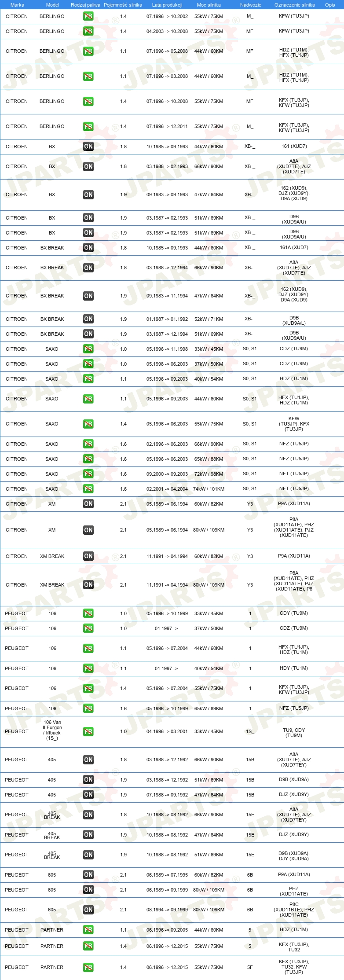
Task: Select engine code D9B (XUD9A/L)
Action: [294, 320]
